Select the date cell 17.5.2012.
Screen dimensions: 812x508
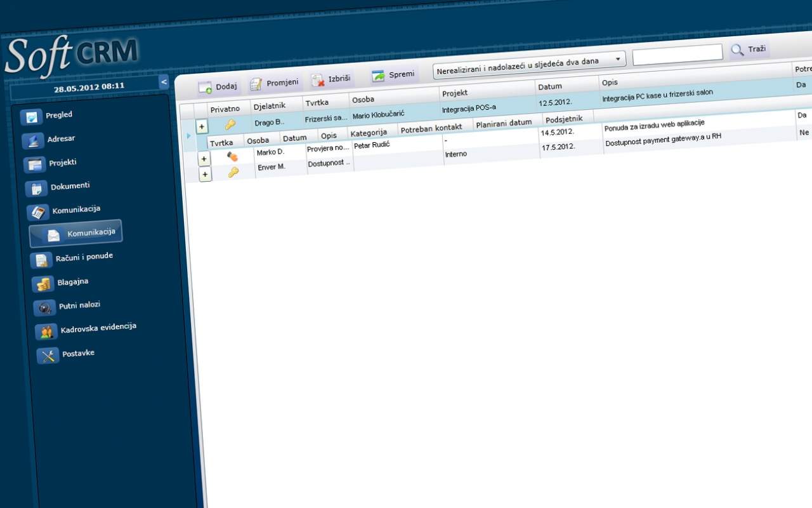pyautogui.click(x=558, y=147)
